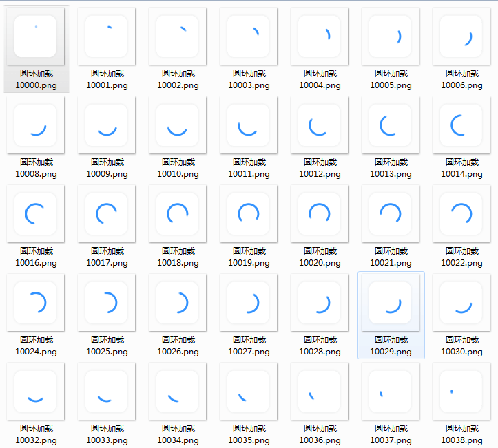The width and height of the screenshot is (498, 448).
Task: Select the 圆环加载10000.png thumbnail
Action: (x=36, y=36)
